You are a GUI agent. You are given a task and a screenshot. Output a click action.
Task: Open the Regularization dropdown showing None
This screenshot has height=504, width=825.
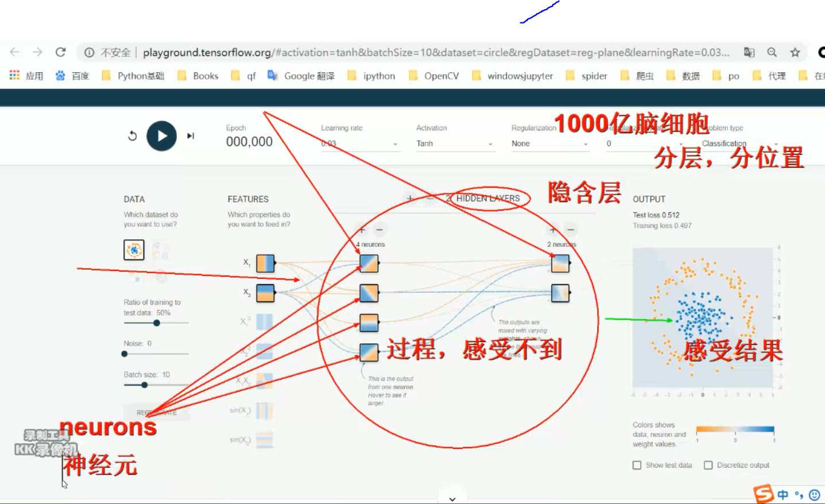(548, 144)
